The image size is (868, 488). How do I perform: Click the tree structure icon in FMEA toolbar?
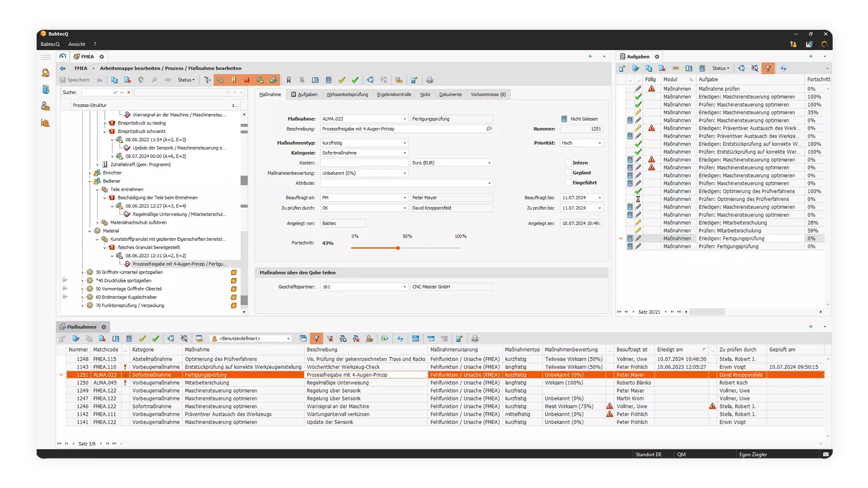pos(208,80)
